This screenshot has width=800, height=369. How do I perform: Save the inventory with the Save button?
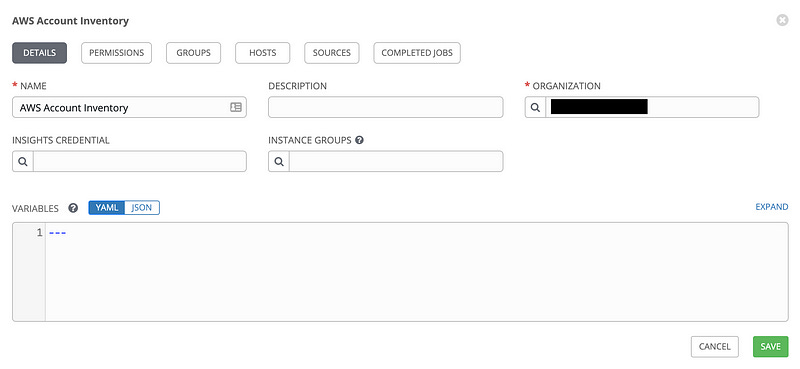770,347
